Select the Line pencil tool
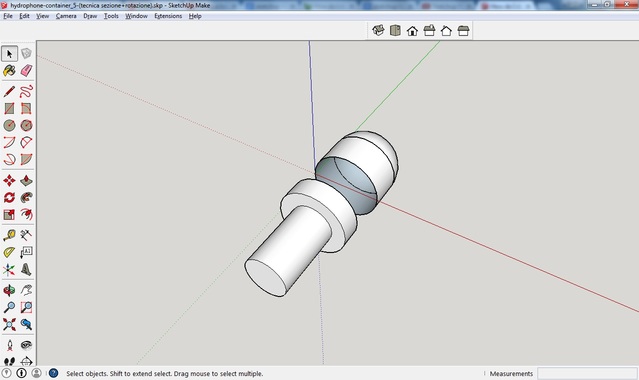Viewport: 639px width, 380px height. tap(9, 91)
